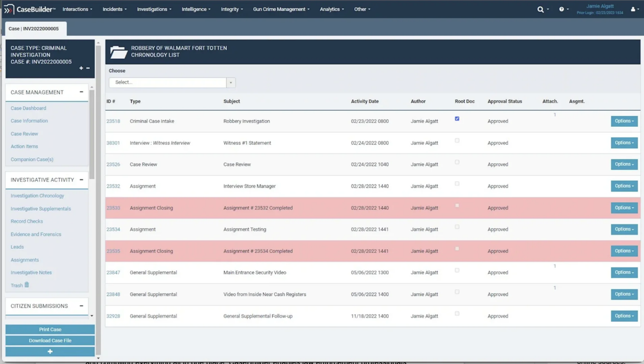Open the Gun Crime Management menu
Screen dimensions: 644x364
click(x=281, y=9)
